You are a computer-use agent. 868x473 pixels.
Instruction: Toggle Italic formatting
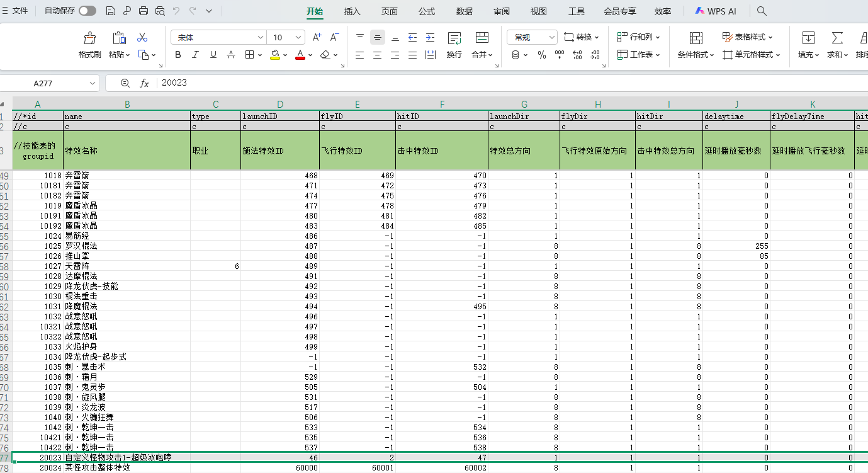pos(196,55)
